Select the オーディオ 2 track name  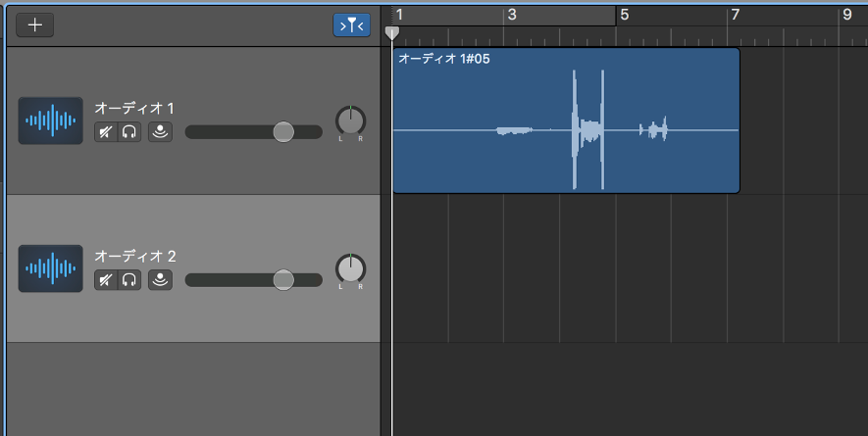pyautogui.click(x=135, y=256)
